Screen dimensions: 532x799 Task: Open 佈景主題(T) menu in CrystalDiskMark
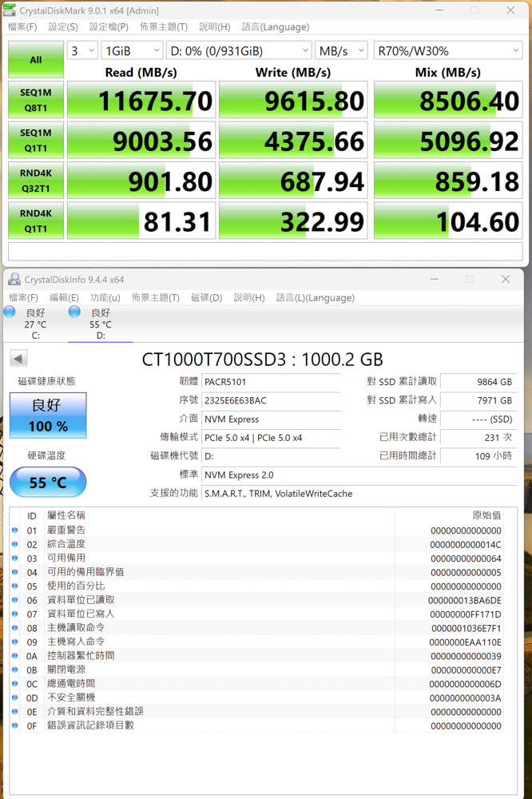coord(163,27)
